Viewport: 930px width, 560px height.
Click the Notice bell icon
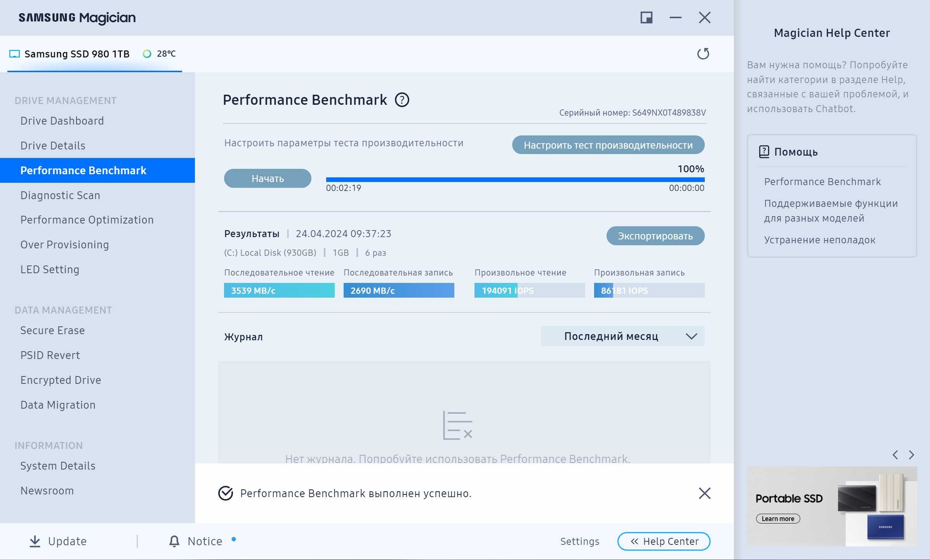coord(174,541)
